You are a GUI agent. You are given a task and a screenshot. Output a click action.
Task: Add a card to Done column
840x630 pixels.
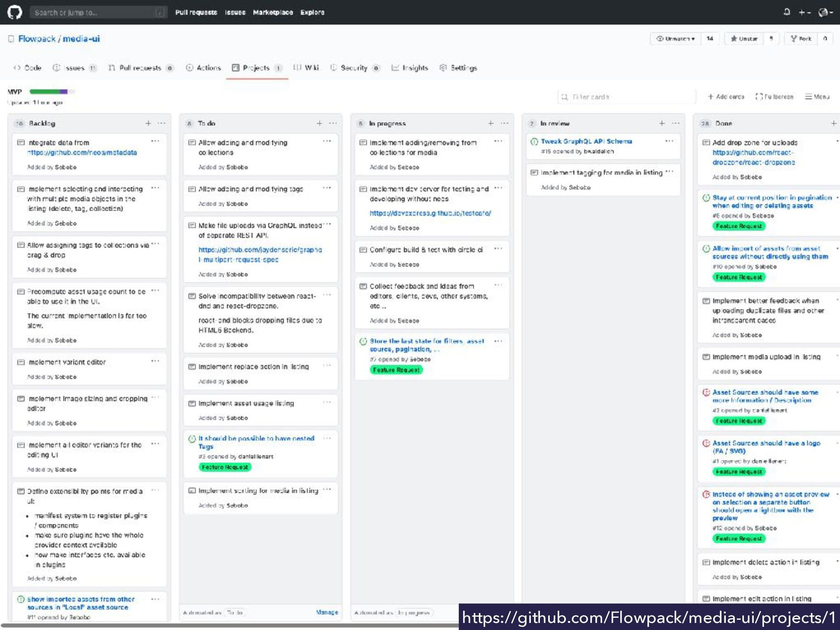(833, 123)
